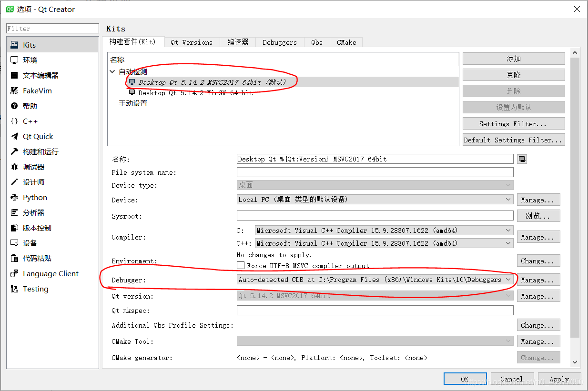Screen dimensions: 588x391
Task: Open the 代码粘贴 clipboard icon
Action: (14, 258)
